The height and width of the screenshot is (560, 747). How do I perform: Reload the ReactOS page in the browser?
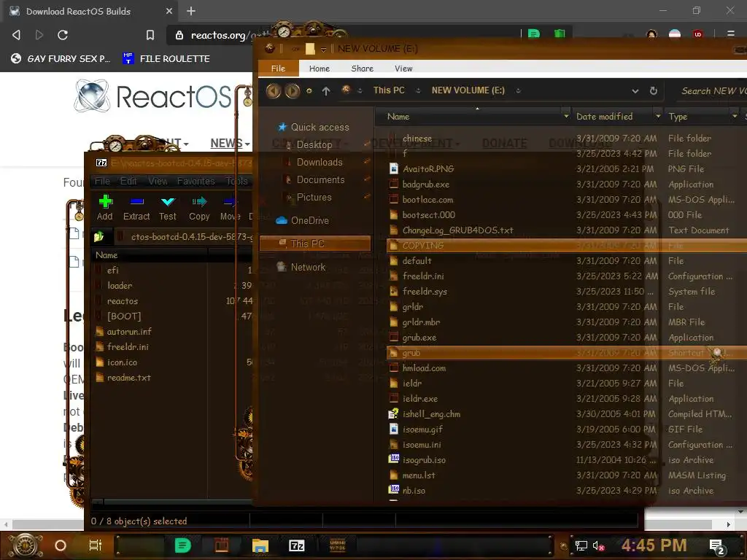63,35
